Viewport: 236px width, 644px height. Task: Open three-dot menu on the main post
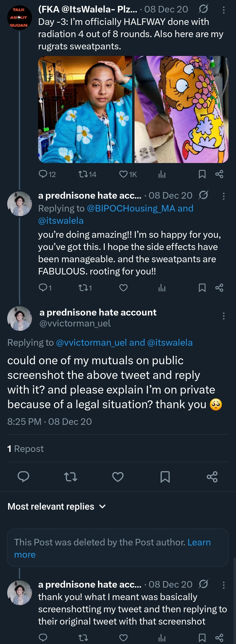tap(224, 316)
